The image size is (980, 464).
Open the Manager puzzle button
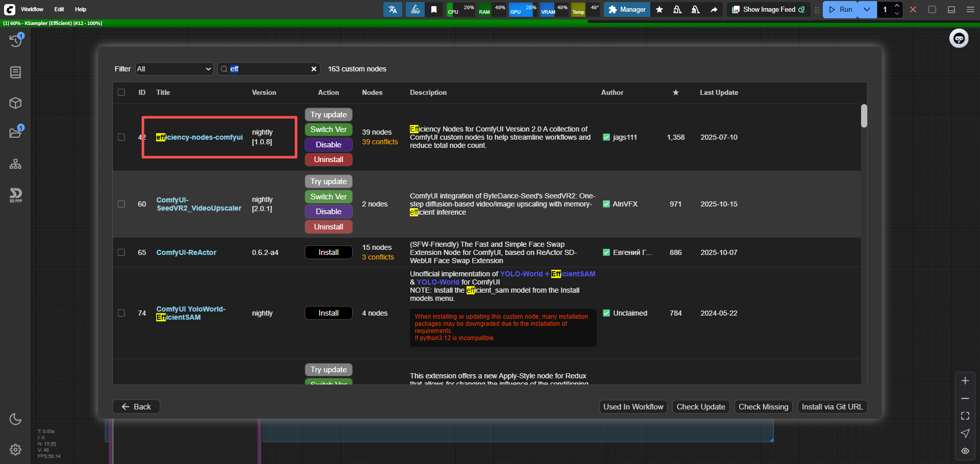click(627, 9)
